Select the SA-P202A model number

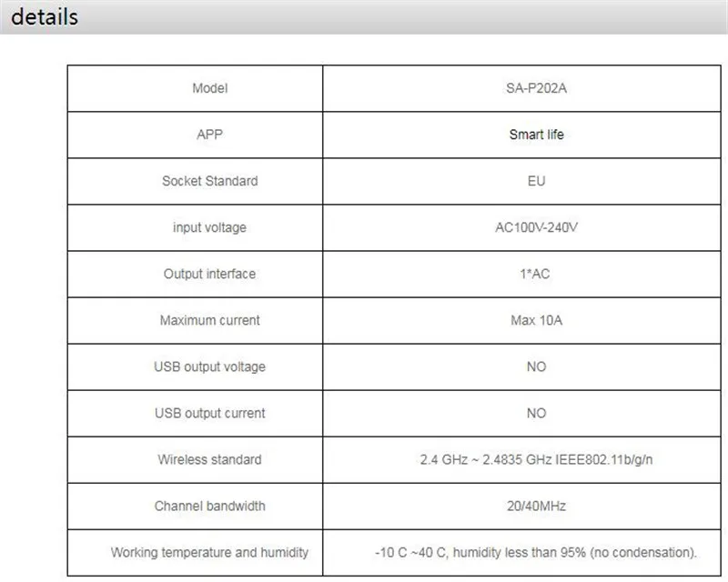536,88
